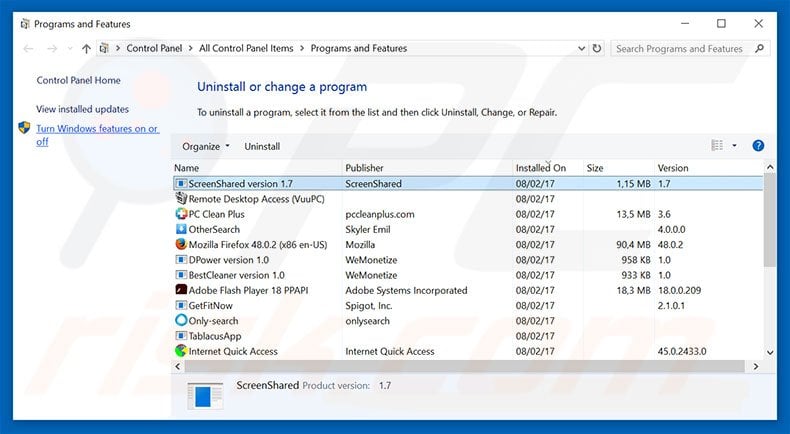
Task: Click the search magnifier icon
Action: point(759,48)
